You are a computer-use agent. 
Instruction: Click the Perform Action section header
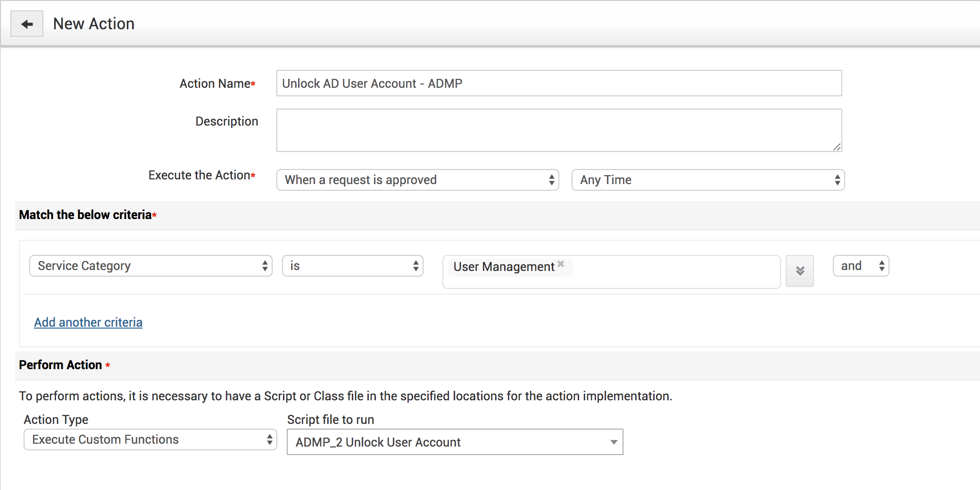pyautogui.click(x=60, y=365)
